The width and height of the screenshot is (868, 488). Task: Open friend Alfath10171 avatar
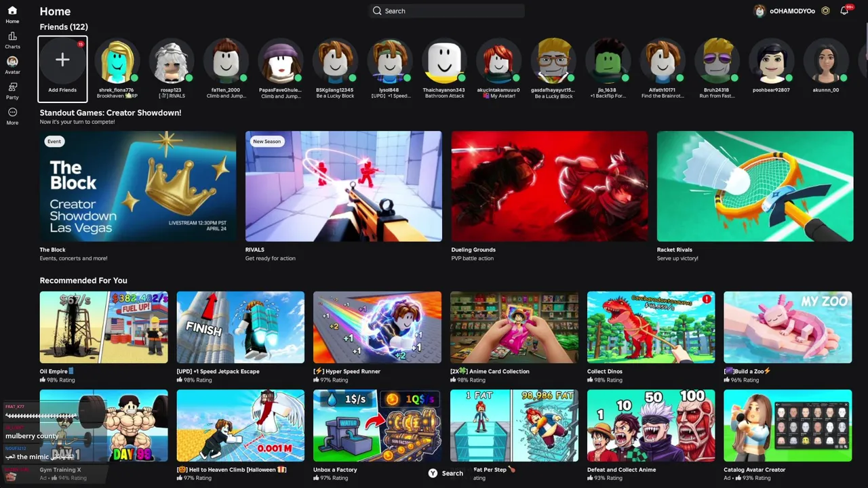662,60
